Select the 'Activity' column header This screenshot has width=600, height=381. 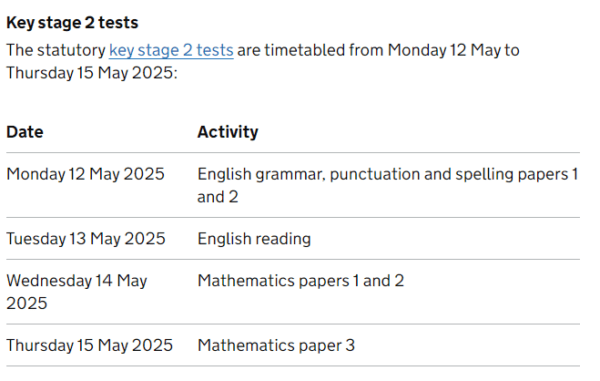228,132
